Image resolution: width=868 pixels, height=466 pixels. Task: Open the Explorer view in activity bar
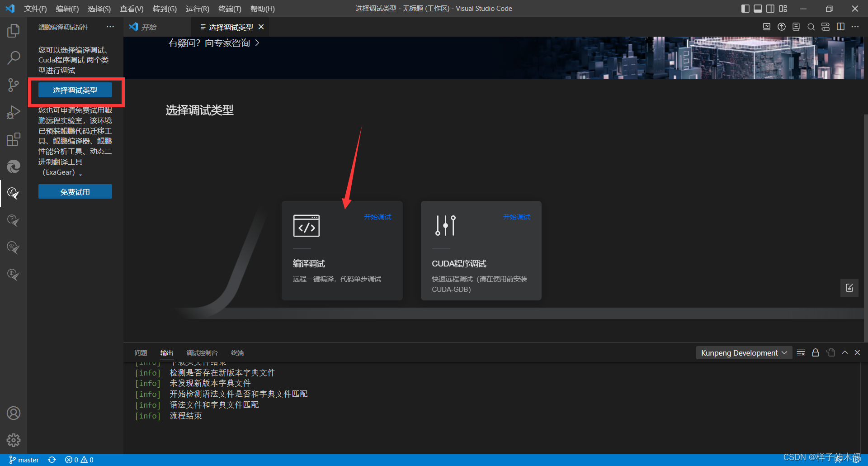14,31
